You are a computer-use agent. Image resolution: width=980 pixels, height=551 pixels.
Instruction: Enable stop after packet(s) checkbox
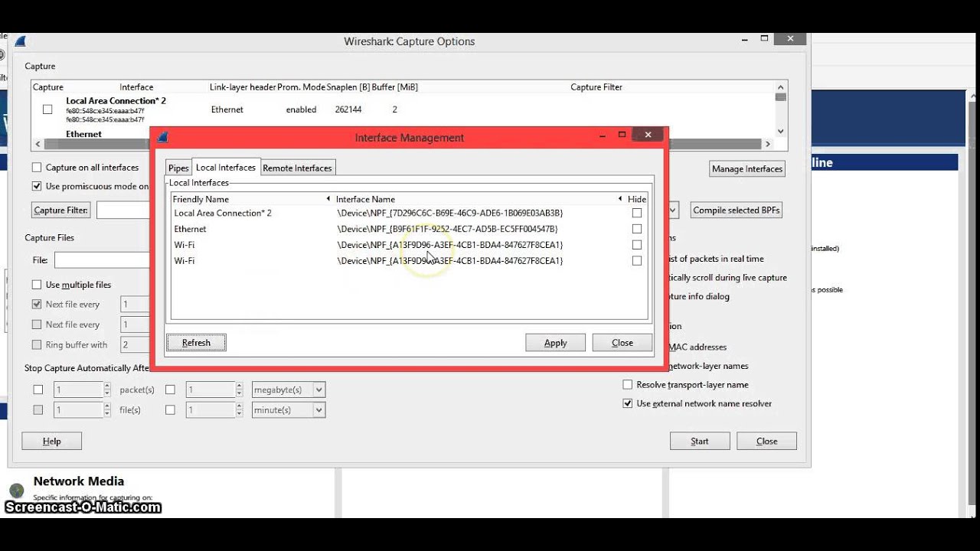click(38, 390)
